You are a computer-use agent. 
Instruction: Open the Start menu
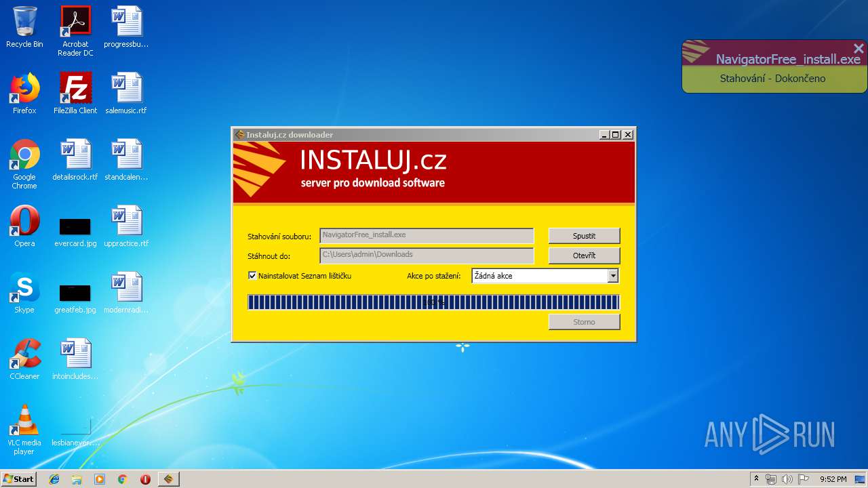click(x=18, y=479)
